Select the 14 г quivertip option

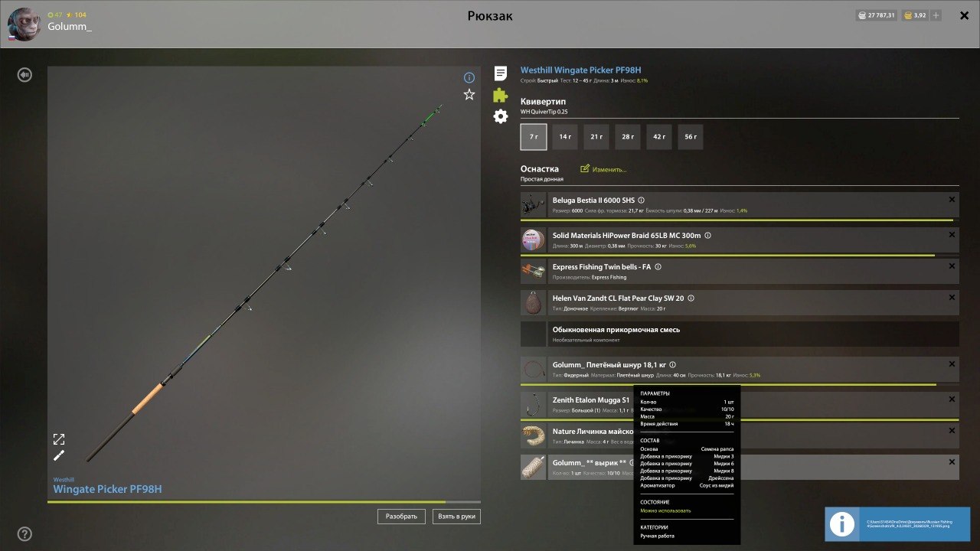[x=565, y=137]
